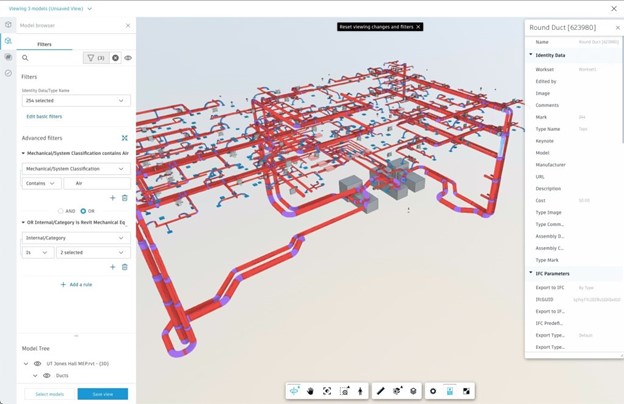Viewport: 624px width, 404px height.
Task: Click the Air filter value field
Action: 97,183
